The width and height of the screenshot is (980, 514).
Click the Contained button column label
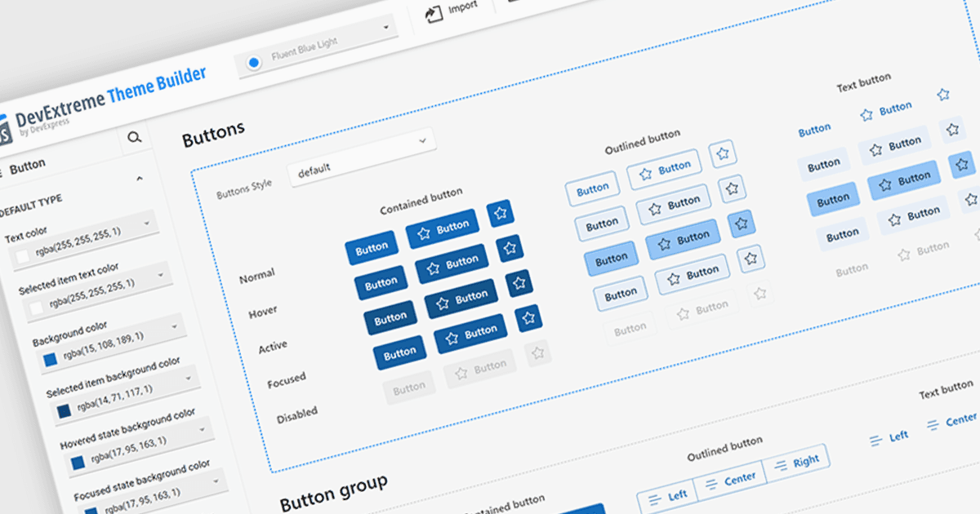pyautogui.click(x=421, y=201)
